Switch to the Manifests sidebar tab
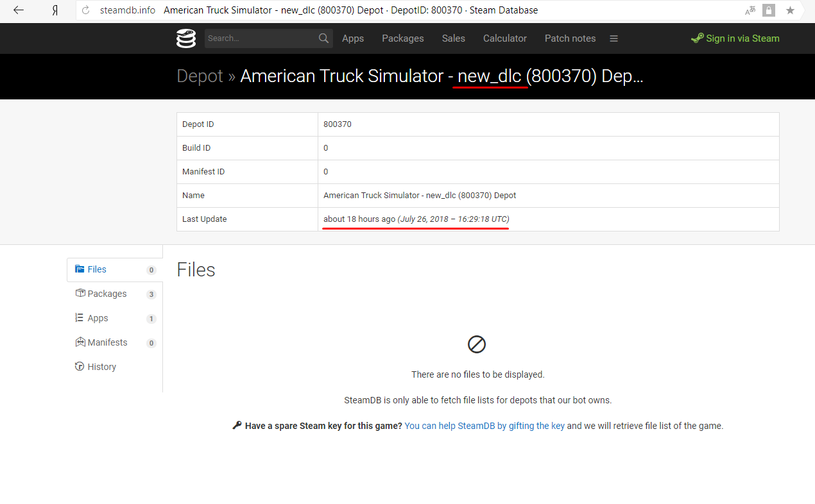Viewport: 815px width, 504px height. [x=107, y=342]
